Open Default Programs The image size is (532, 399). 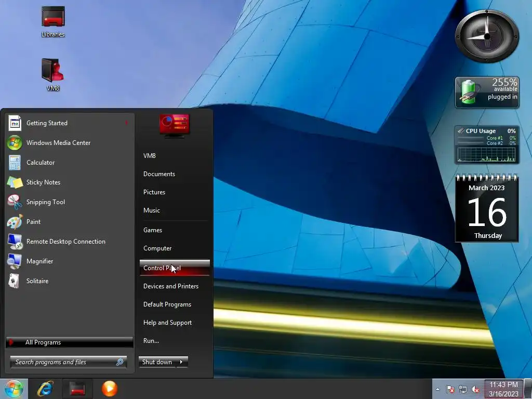click(167, 304)
